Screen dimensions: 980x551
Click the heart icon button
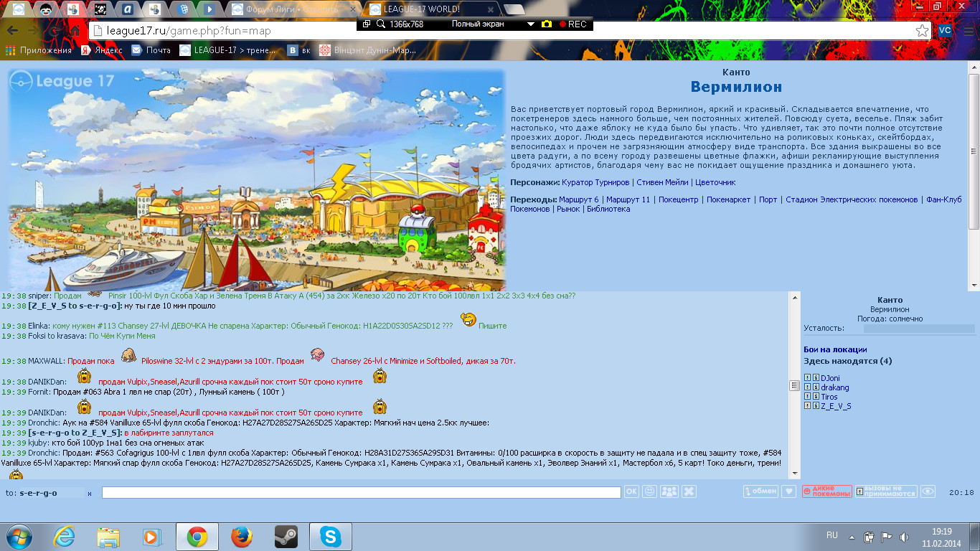789,491
